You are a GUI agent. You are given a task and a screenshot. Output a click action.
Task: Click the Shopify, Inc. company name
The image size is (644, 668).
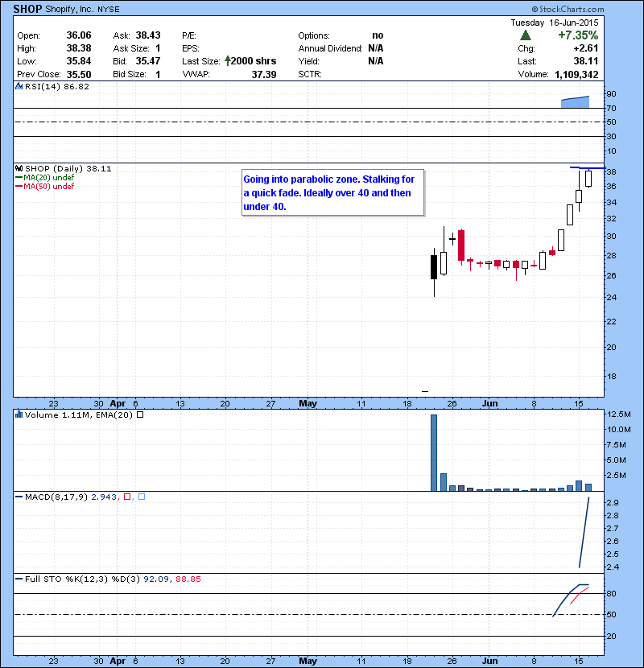(69, 9)
